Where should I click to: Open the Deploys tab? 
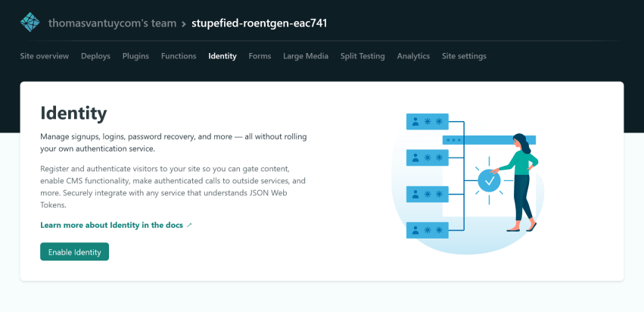[95, 56]
